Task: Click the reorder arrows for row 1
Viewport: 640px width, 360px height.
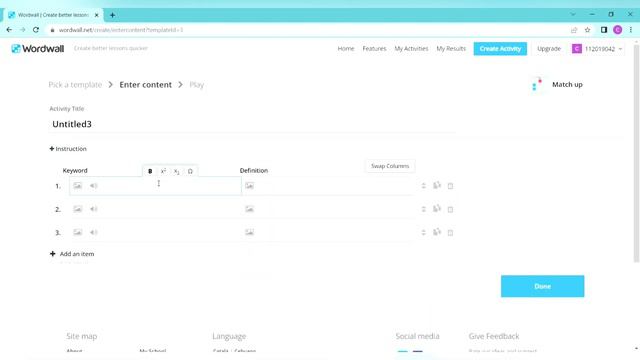Action: point(423,186)
